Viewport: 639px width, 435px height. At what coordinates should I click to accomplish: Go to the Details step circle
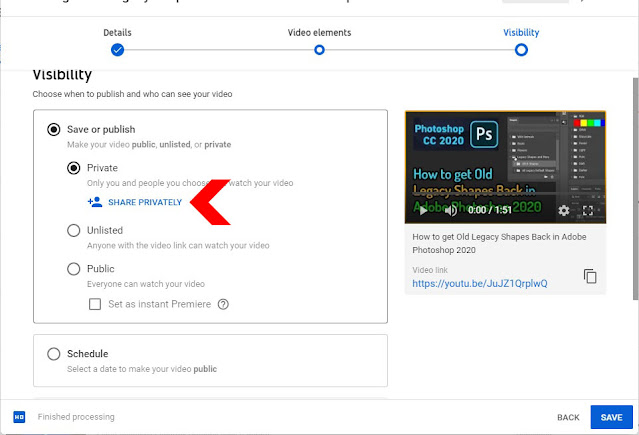click(x=117, y=50)
